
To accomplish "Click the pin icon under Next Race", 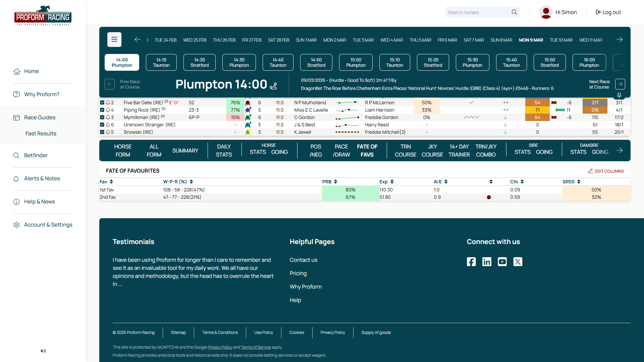I will (619, 96).
